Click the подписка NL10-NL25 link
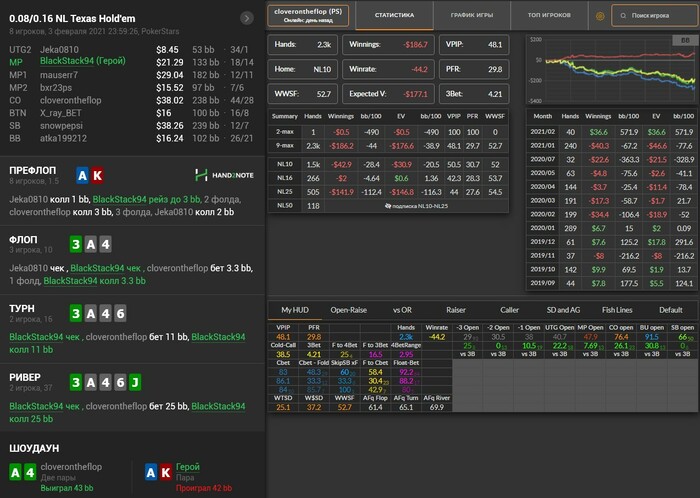This screenshot has height=498, width=700. click(416, 206)
